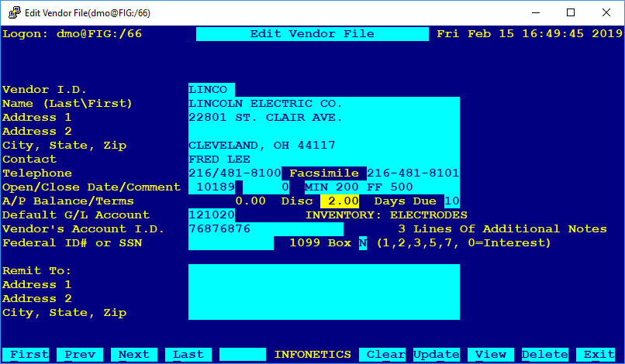Screen dimensions: 625x364
Task: Maximize the Edit Vendor File window
Action: 571,12
